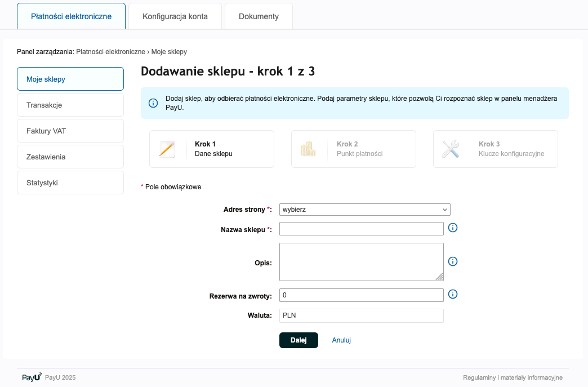Click info icon next to Rezerwa na zwroty

(x=452, y=295)
